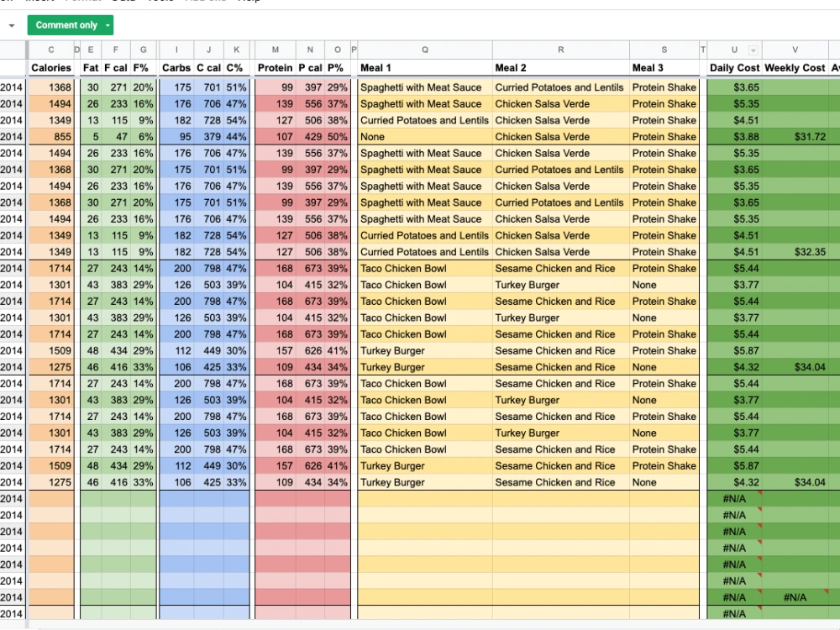Select column F header

[x=116, y=50]
